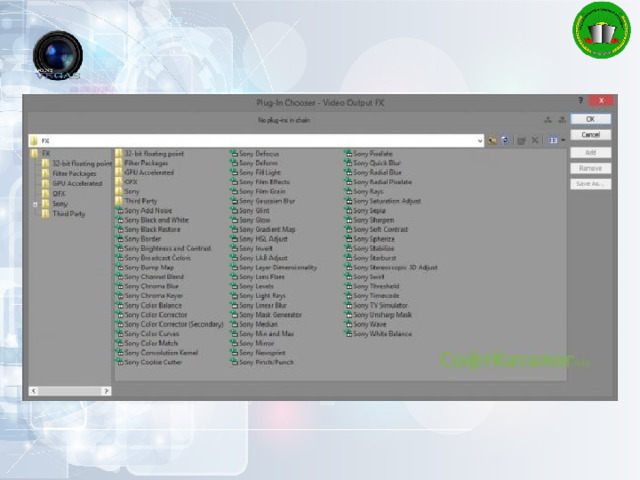
Task: Click the move plug-in left chain icon
Action: (548, 120)
